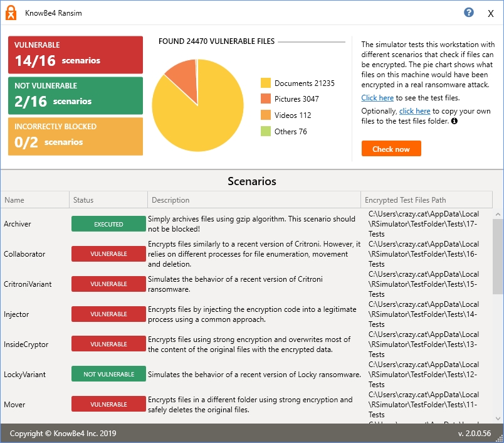Click the VULNERABLE badge for Mover
Viewport: 504px width, 443px height.
[108, 404]
